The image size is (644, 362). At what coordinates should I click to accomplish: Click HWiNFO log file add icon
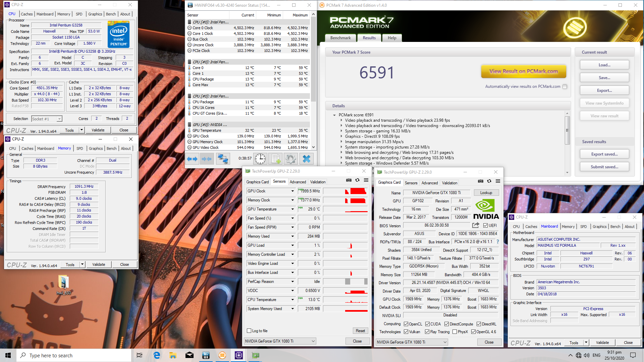[x=276, y=159]
